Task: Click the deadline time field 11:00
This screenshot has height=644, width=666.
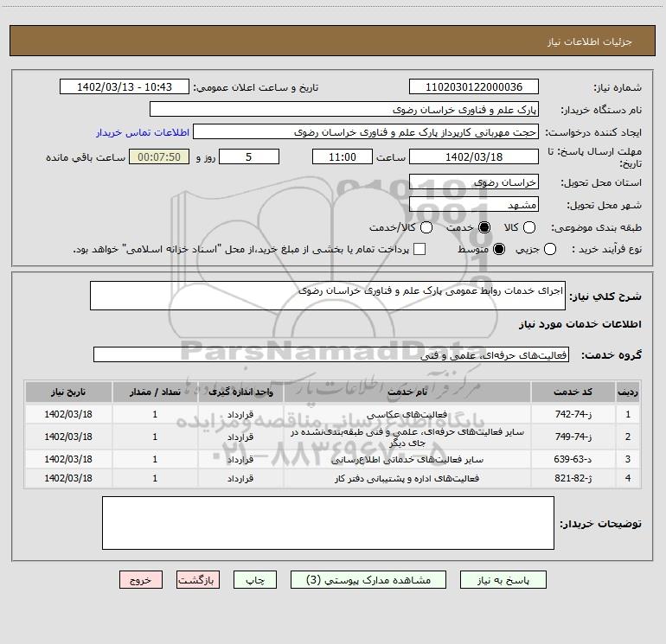Action: [x=343, y=156]
